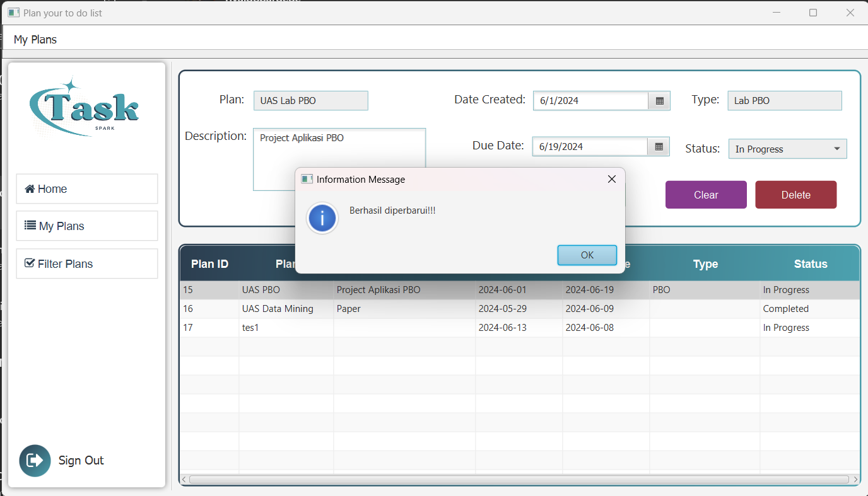868x496 pixels.
Task: Maximize the Plan your to do list window
Action: [x=813, y=13]
